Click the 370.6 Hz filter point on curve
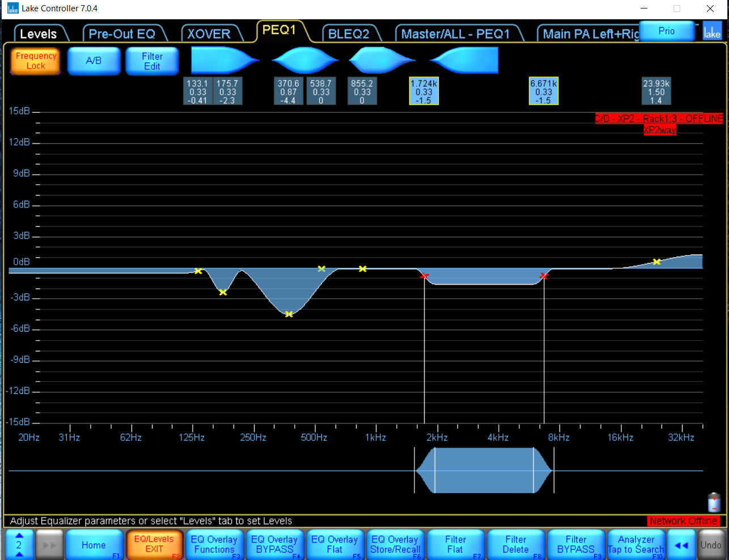The height and width of the screenshot is (560, 729). point(289,314)
